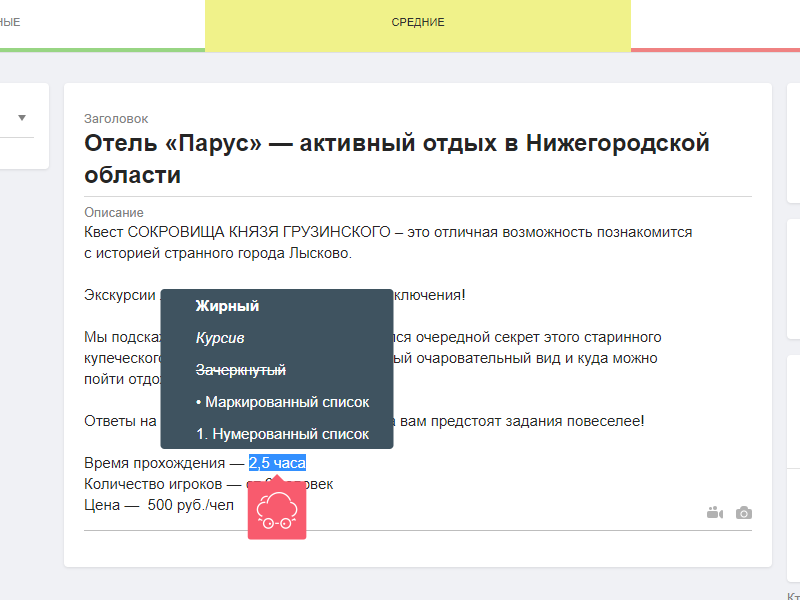800x600 pixels.
Task: Click the Квест СОКРОВИЩА КНЯЗЯ ГРУЗИНСКОГО line
Action: 388,232
